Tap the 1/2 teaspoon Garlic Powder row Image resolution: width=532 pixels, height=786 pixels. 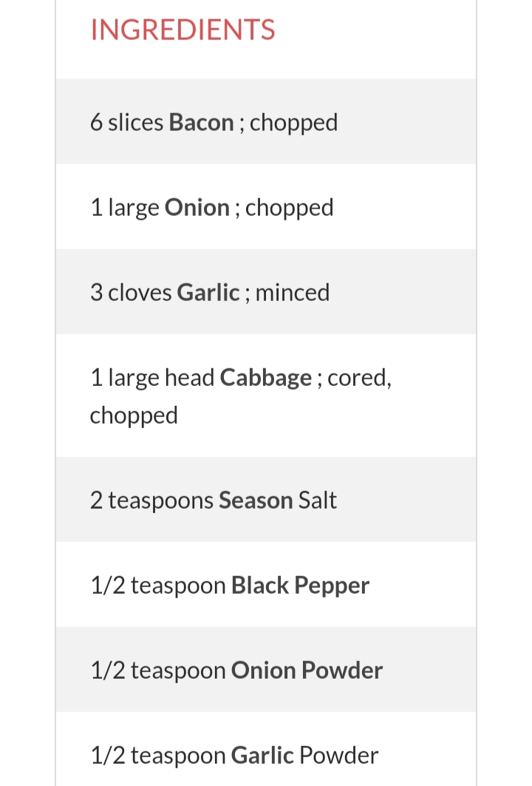[266, 750]
